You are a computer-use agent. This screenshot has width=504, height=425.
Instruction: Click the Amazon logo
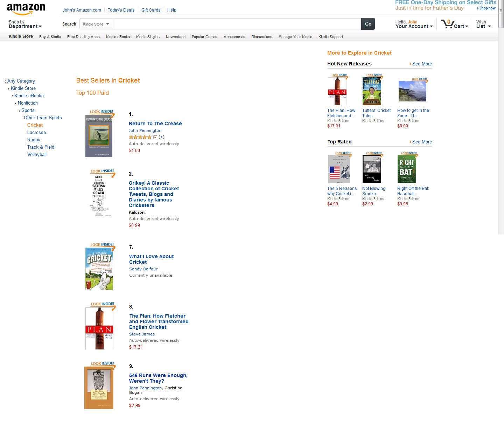pyautogui.click(x=26, y=9)
